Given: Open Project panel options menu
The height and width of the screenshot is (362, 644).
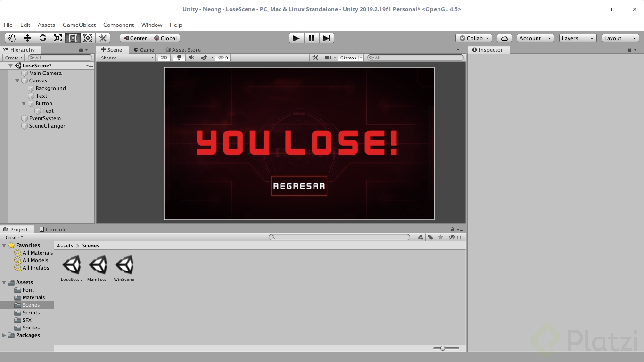Looking at the screenshot, I should tap(460, 230).
